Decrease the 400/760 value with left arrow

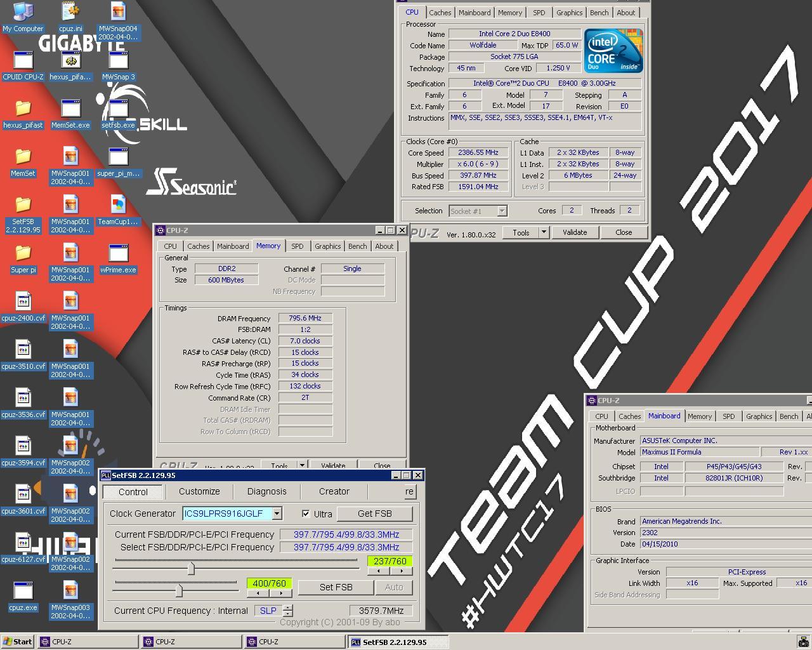coord(258,593)
